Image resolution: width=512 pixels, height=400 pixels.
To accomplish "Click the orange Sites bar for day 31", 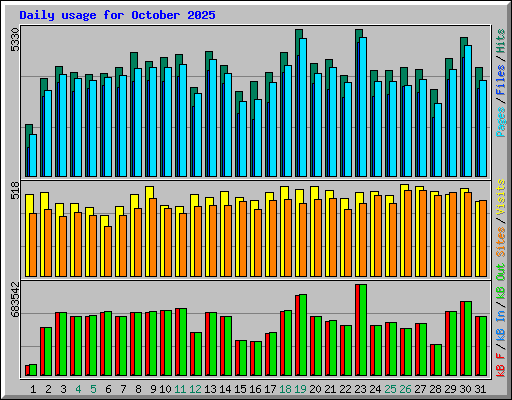I will (x=483, y=239).
